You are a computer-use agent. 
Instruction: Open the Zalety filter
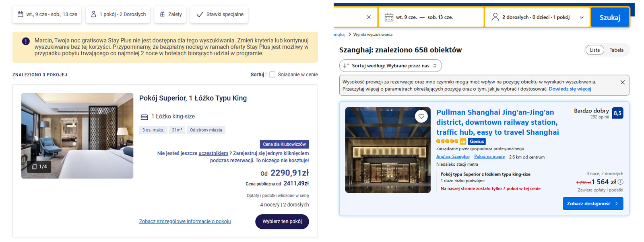click(170, 15)
